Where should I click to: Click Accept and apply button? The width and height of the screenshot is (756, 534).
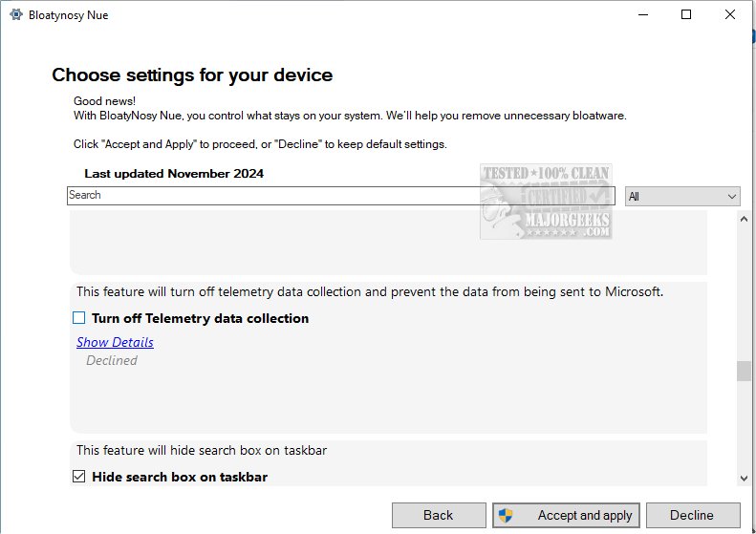(x=566, y=515)
